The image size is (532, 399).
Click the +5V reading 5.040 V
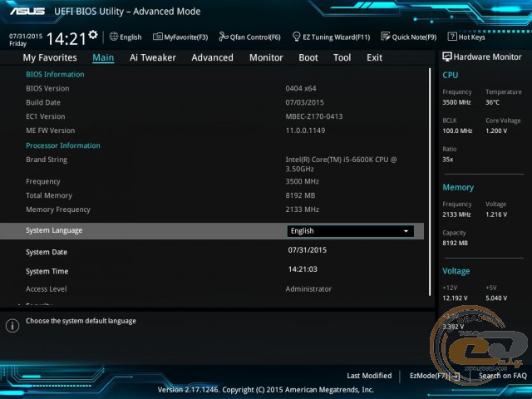[496, 298]
